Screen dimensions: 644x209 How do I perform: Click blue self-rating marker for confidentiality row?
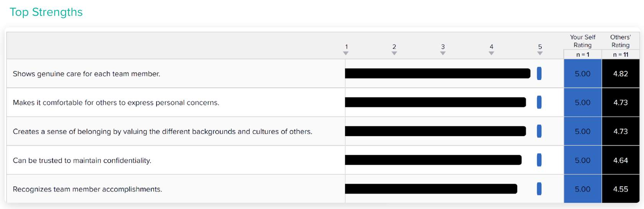point(539,160)
